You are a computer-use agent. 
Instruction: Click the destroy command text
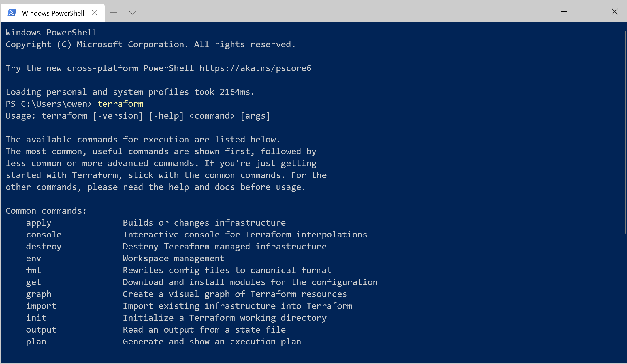tap(44, 246)
